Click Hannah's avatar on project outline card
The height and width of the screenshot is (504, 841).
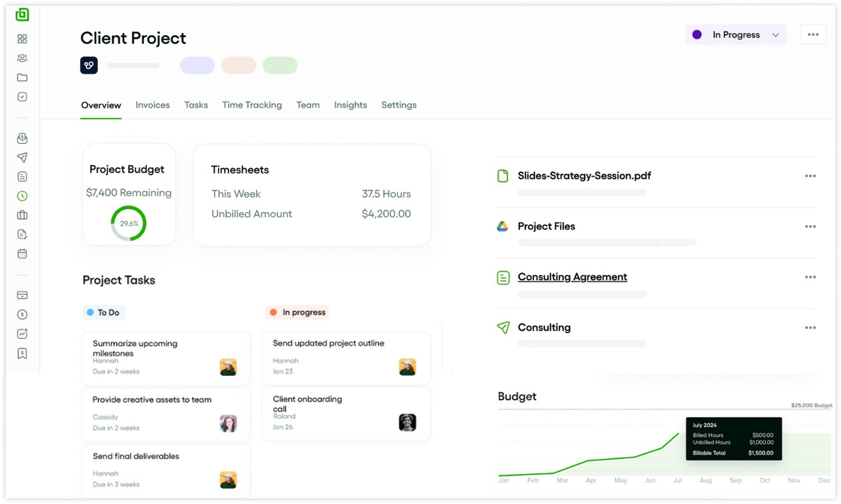(408, 367)
